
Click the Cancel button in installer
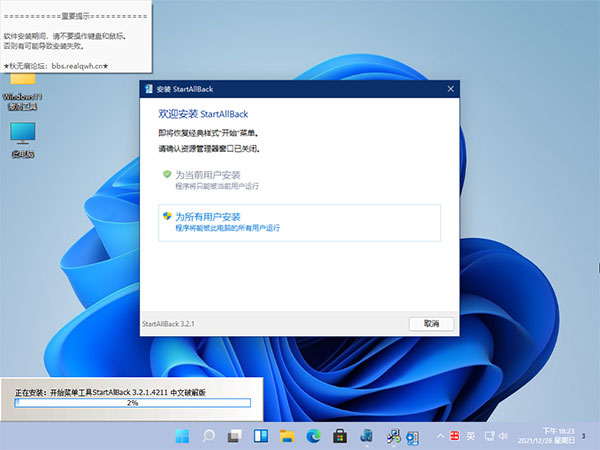click(431, 324)
